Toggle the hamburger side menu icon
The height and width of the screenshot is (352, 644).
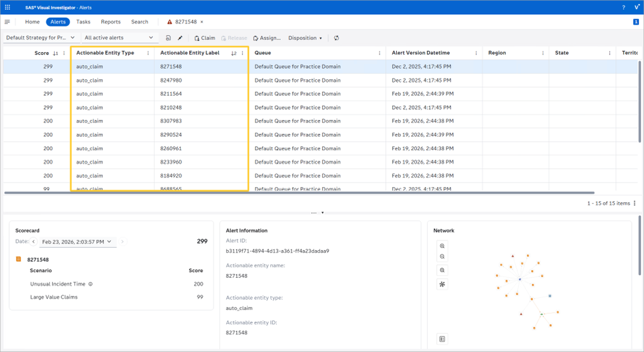coord(7,22)
